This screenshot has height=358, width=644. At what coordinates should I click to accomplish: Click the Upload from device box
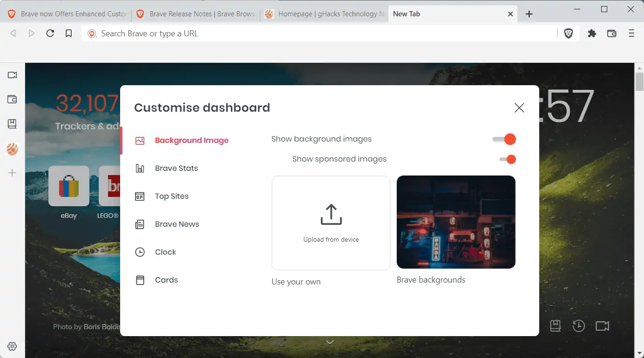pos(331,223)
